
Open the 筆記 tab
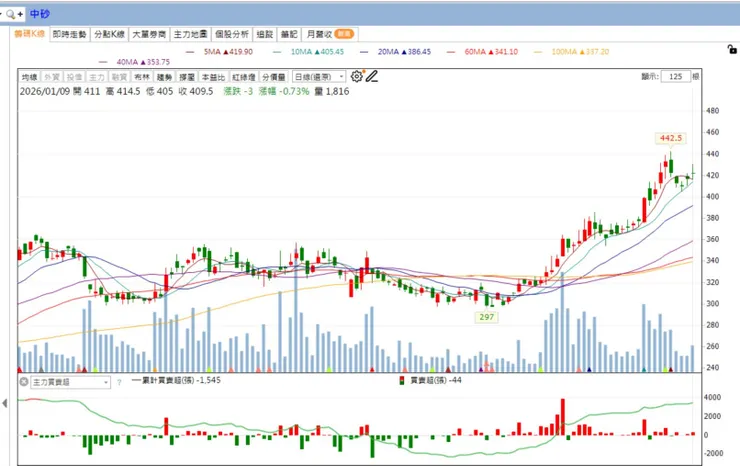click(289, 34)
